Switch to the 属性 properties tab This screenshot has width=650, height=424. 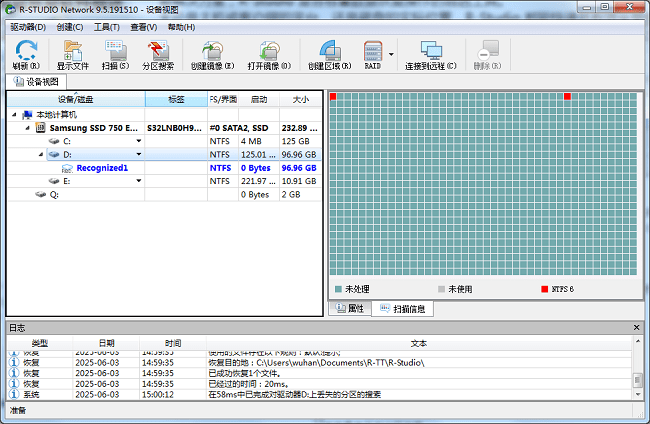tap(350, 308)
